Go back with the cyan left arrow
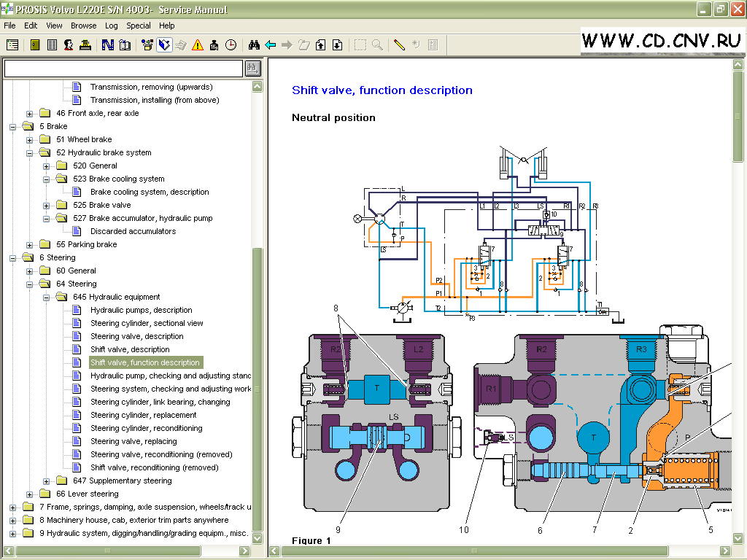Viewport: 747px width, 560px height. click(x=271, y=44)
